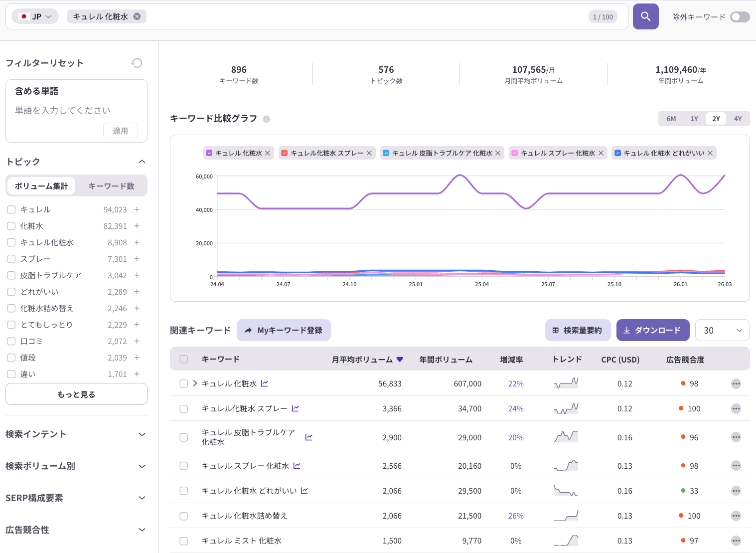Add キュレル topic with plus icon

(137, 209)
